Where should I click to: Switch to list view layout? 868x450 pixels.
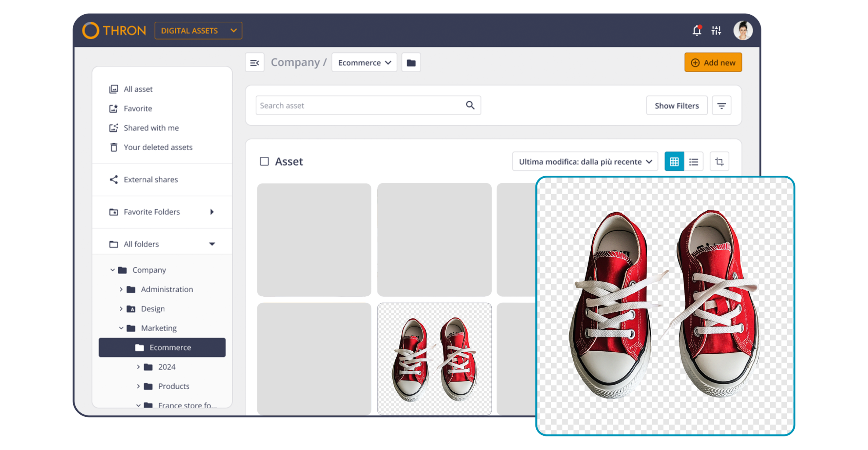[694, 161]
